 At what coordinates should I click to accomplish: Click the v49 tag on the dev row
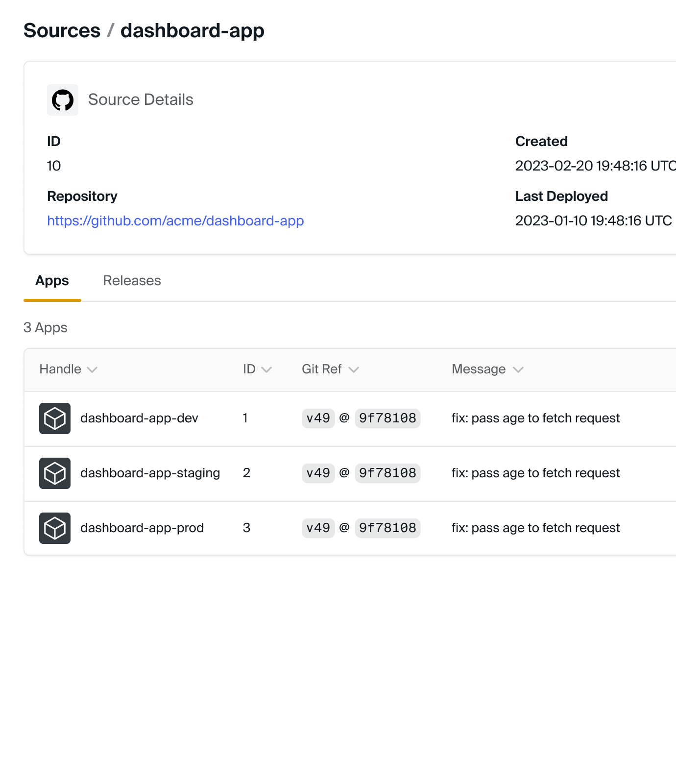pyautogui.click(x=318, y=418)
